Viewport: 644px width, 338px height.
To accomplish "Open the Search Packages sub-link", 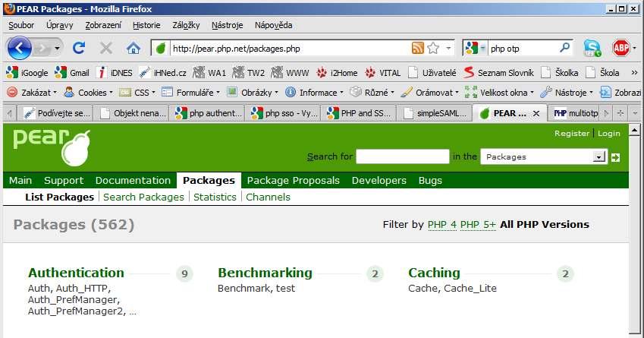I will tap(144, 197).
